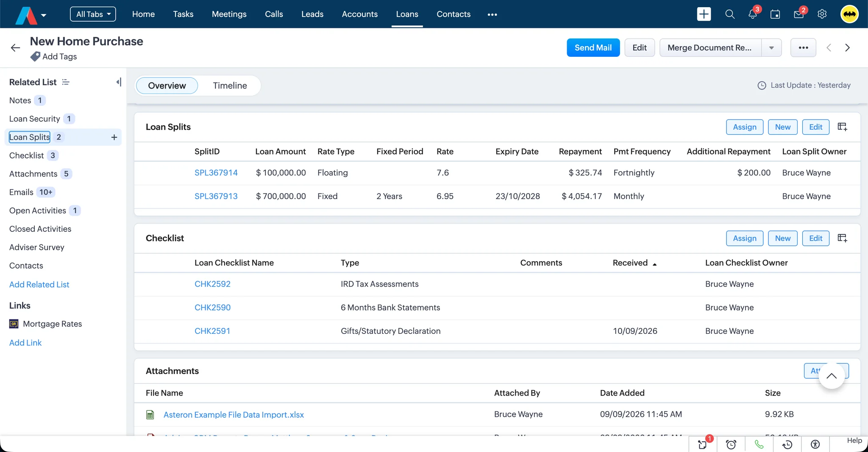Open the notifications bell

(753, 14)
